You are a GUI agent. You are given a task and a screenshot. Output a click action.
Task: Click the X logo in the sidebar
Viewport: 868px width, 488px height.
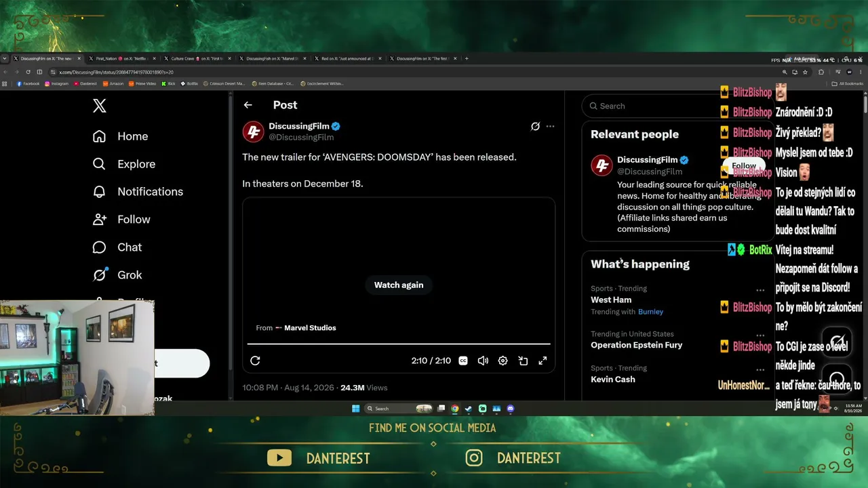coord(100,106)
